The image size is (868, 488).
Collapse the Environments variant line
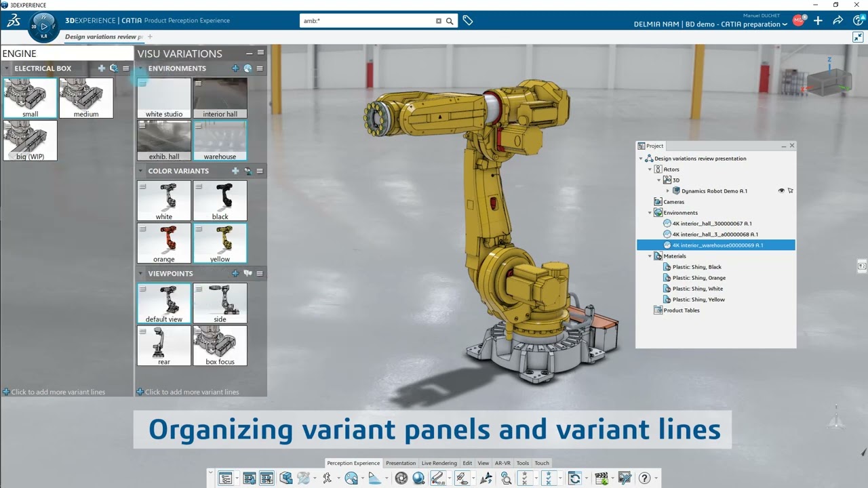click(140, 68)
